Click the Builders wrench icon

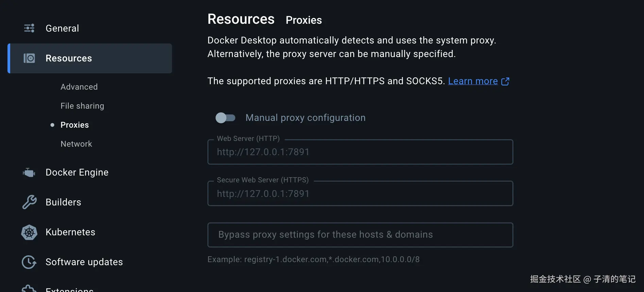pyautogui.click(x=29, y=202)
